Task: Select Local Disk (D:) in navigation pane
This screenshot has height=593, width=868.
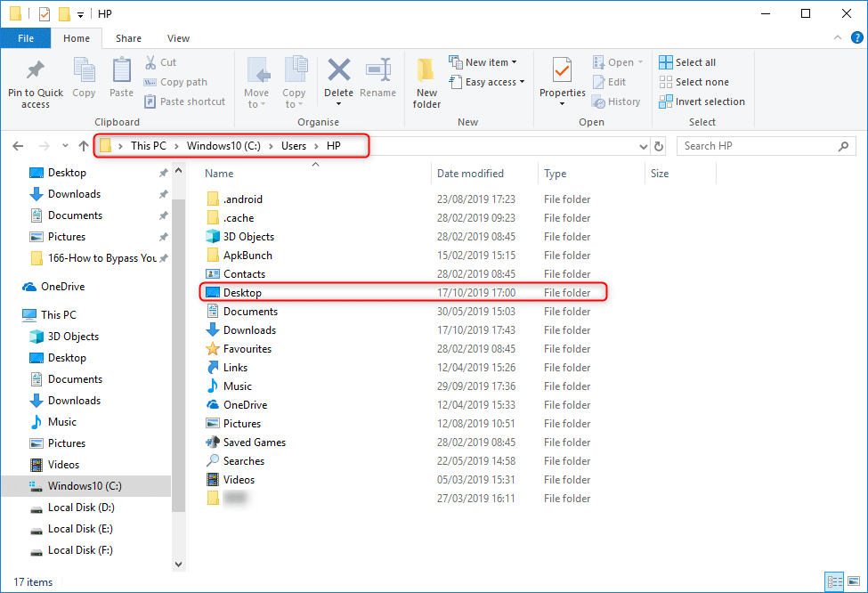Action: (x=72, y=508)
